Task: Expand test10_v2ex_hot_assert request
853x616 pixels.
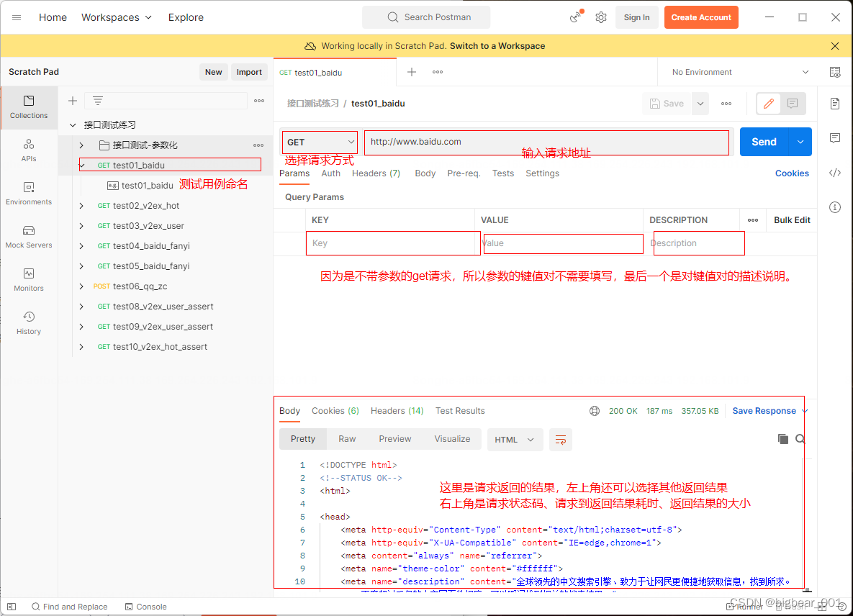Action: pos(81,347)
